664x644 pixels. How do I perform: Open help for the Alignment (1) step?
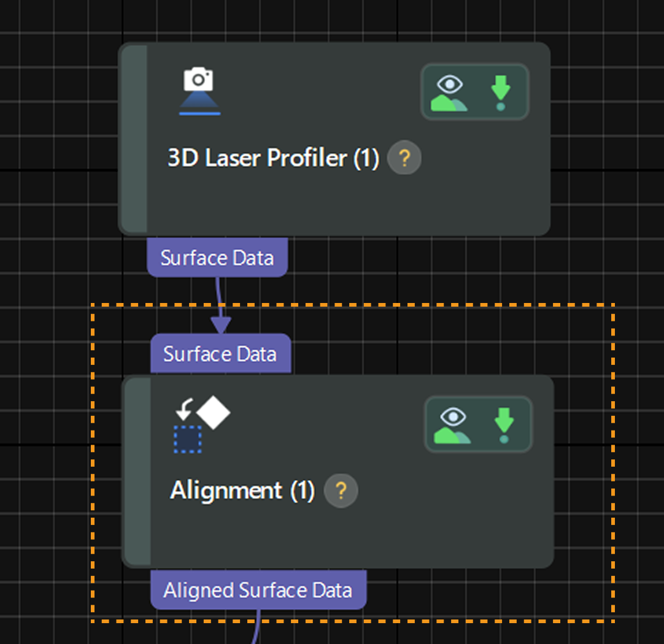coord(341,491)
